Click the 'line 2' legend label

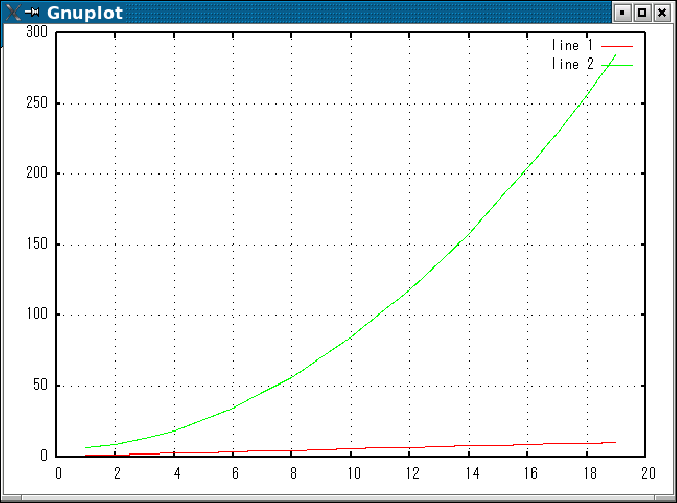coord(573,64)
